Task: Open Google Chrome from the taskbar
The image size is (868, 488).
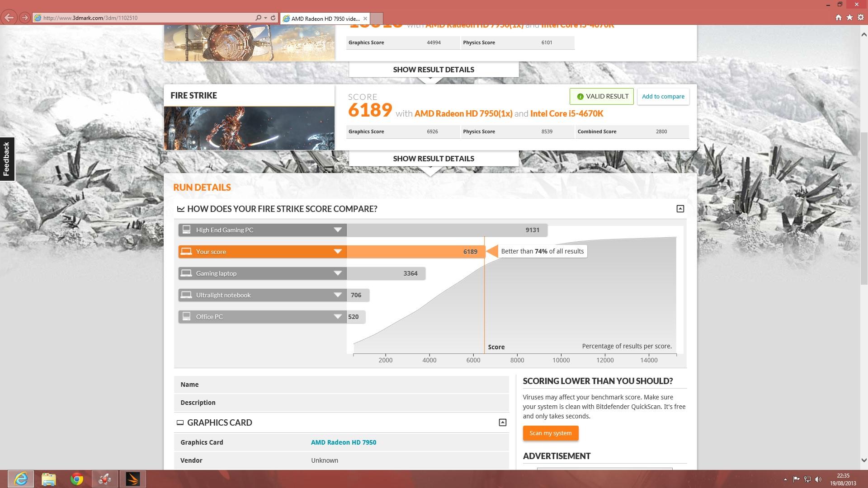Action: [77, 479]
